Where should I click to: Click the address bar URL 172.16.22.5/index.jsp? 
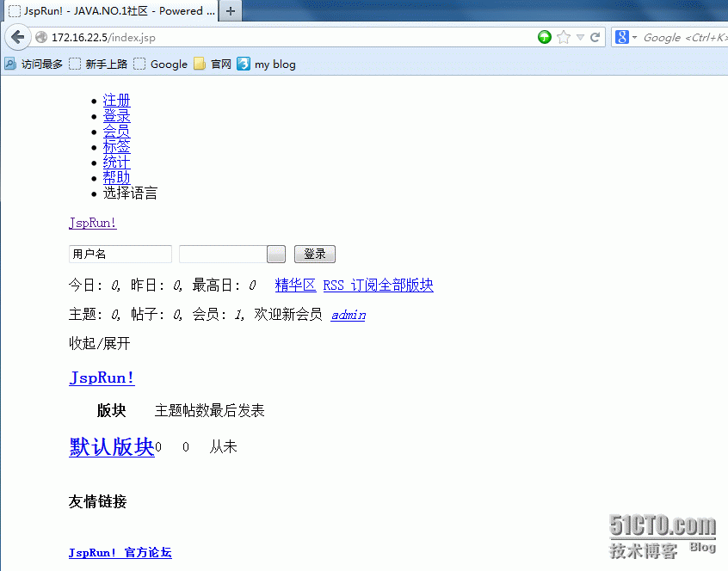103,38
